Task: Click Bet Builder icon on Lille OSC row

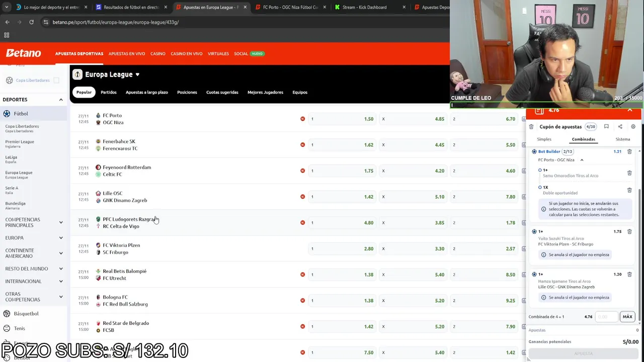Action: [302, 197]
